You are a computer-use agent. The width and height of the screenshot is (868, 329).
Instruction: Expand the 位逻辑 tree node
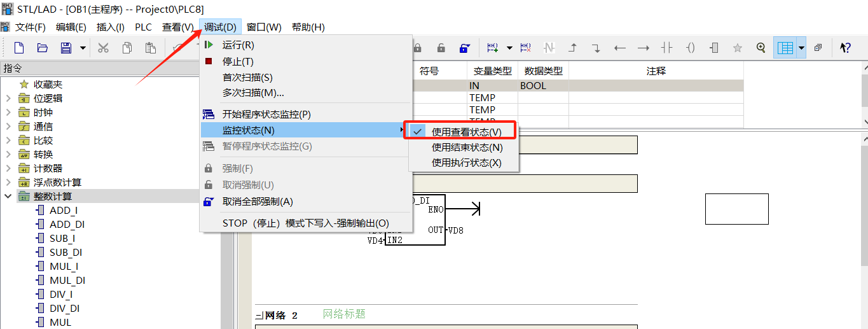[8, 99]
